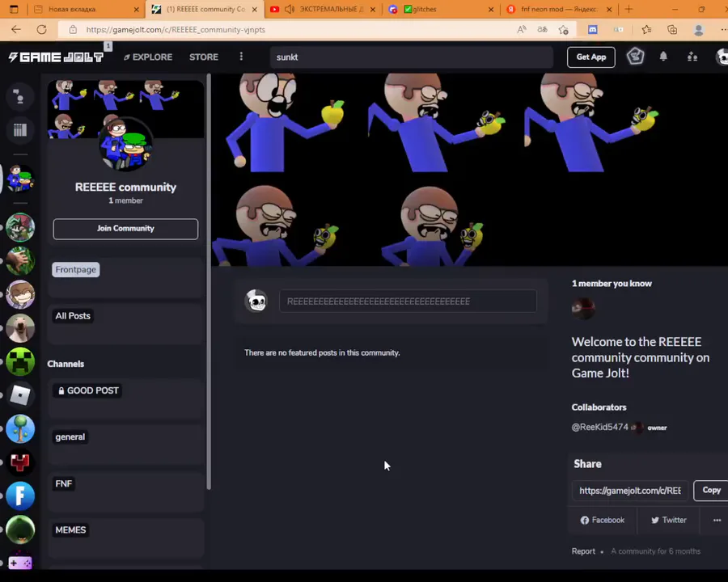Open the three-dot menu beside Store
Viewport: 728px width, 582px height.
point(241,57)
